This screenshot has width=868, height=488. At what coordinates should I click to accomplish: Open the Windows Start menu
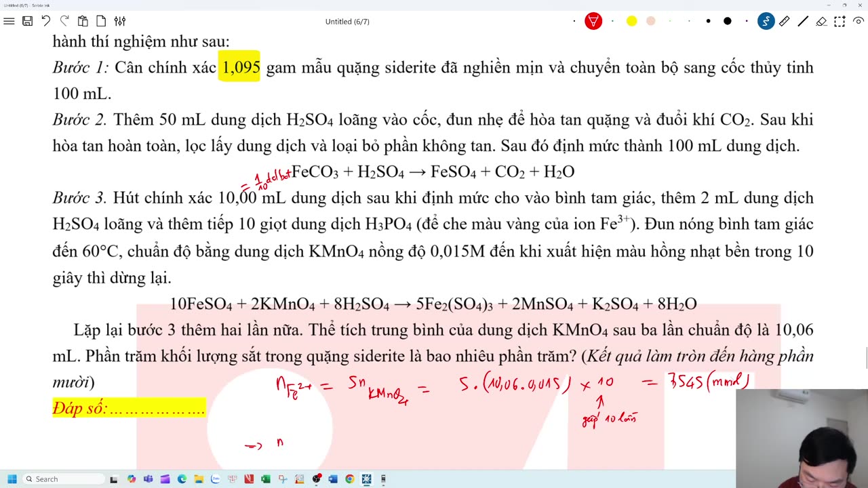[12, 479]
